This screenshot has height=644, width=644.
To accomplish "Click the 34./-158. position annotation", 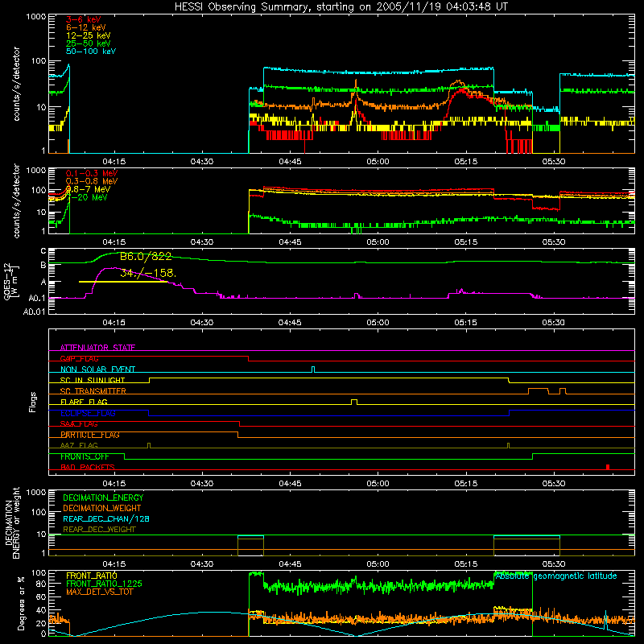I will (148, 273).
